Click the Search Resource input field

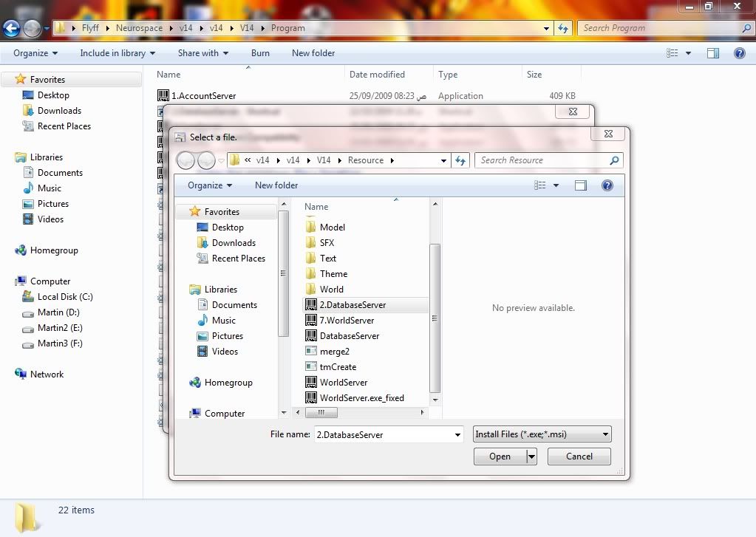[542, 160]
